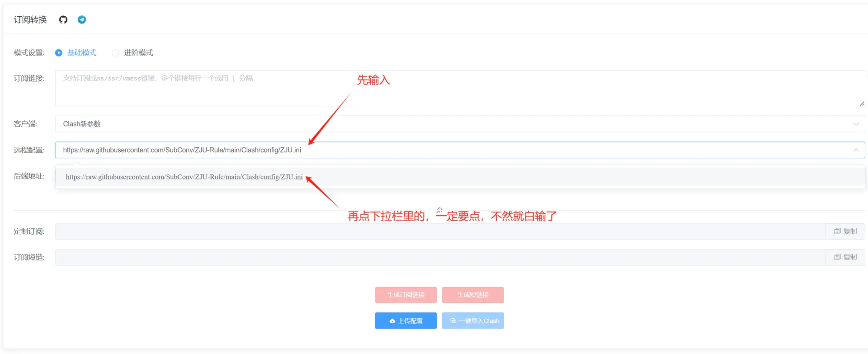868x354 pixels.
Task: Grab the 订阅链接 textarea resize handle
Action: pos(862,104)
